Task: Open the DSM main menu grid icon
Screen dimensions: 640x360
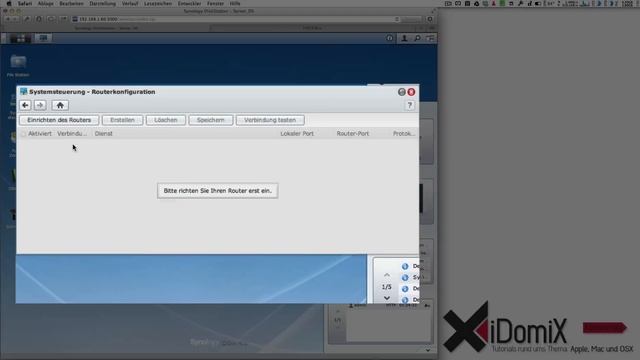Action: click(x=20, y=38)
